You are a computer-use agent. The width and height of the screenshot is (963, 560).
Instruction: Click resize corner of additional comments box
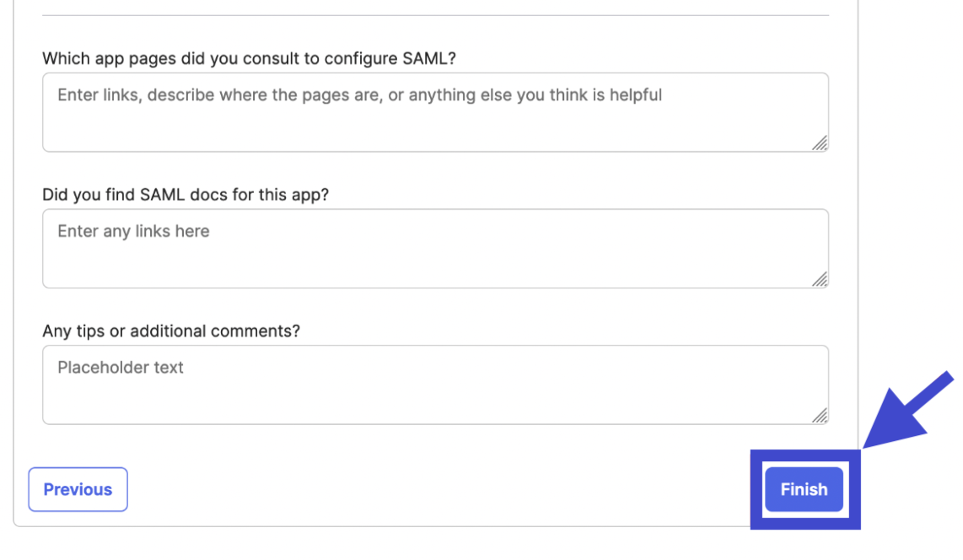820,415
